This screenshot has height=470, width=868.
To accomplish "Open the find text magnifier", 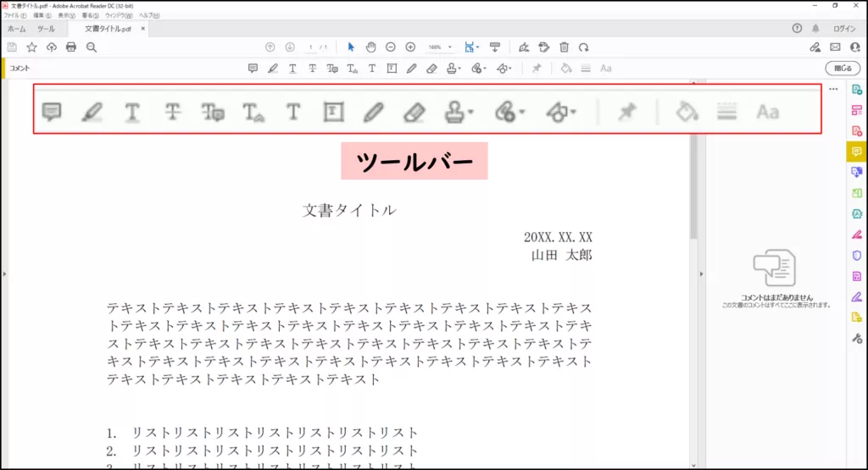I will pos(92,47).
